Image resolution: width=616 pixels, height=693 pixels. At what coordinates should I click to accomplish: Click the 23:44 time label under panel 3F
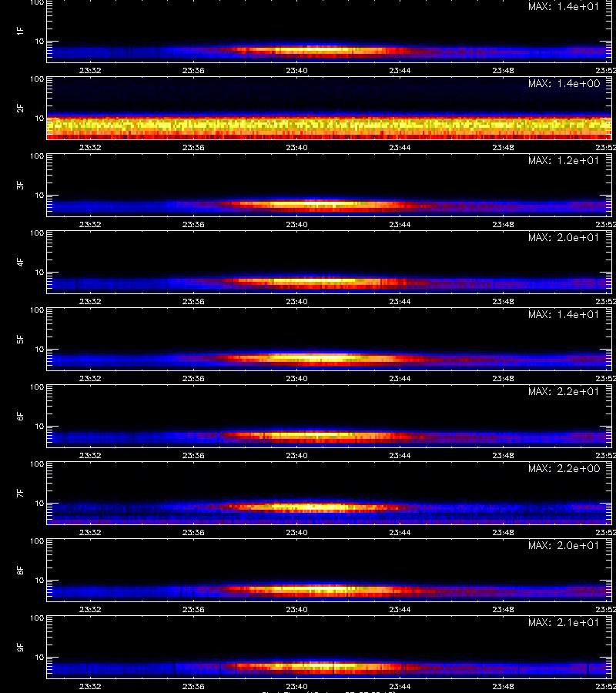coord(400,224)
